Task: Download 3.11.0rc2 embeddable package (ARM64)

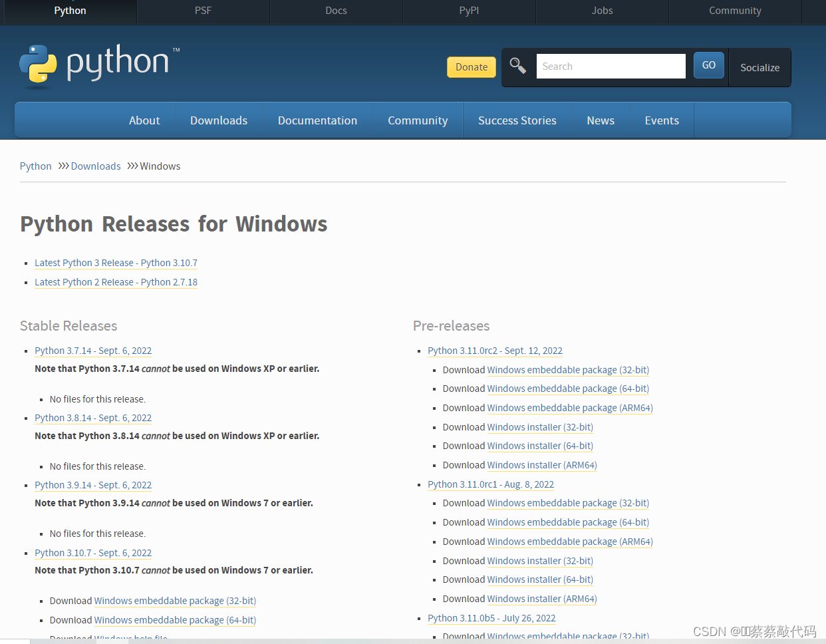Action: click(x=570, y=408)
